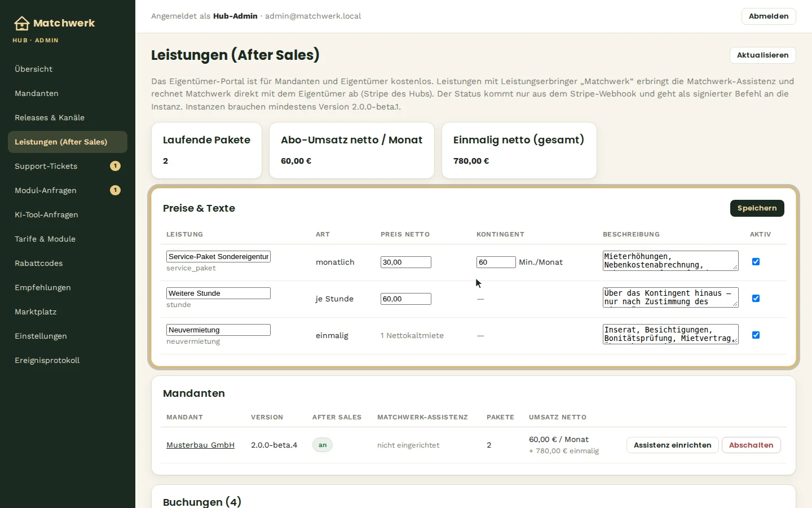
Task: Open Einstellungen
Action: [68, 336]
